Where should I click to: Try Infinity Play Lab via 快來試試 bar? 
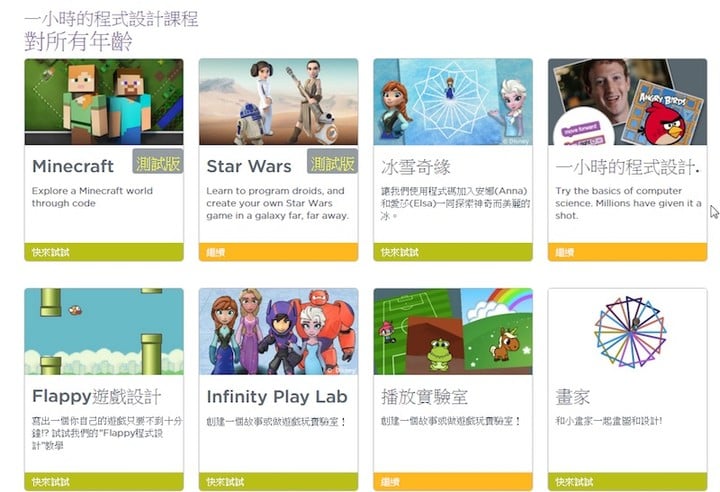tap(278, 482)
